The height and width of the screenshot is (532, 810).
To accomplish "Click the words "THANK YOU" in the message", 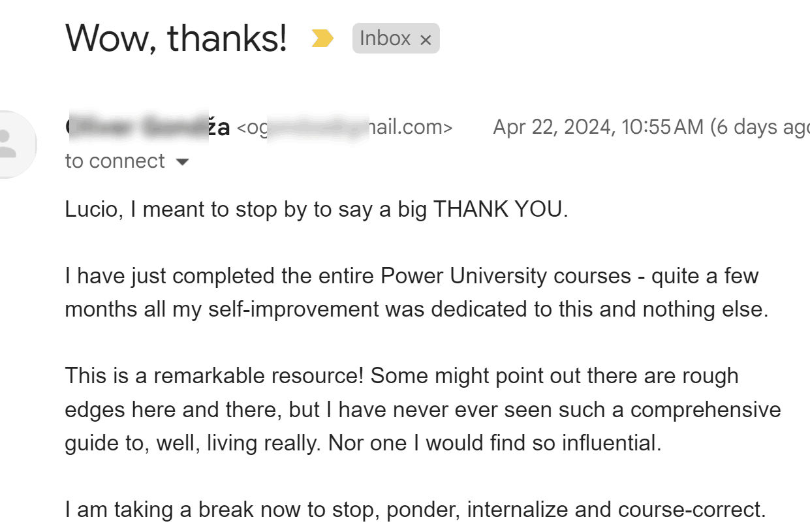I will (497, 210).
